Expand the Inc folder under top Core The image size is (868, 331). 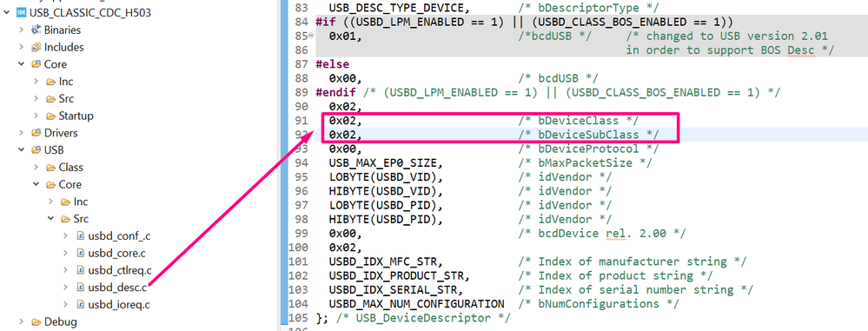coord(36,82)
